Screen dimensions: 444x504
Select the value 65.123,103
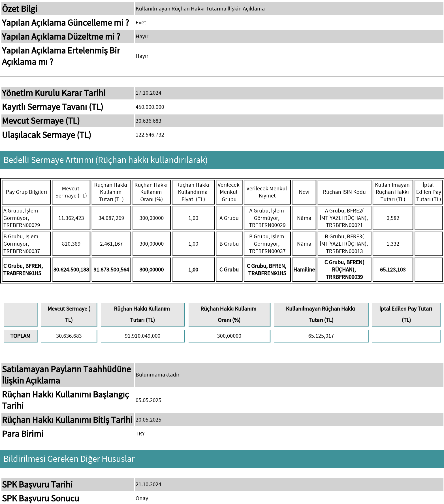point(393,270)
